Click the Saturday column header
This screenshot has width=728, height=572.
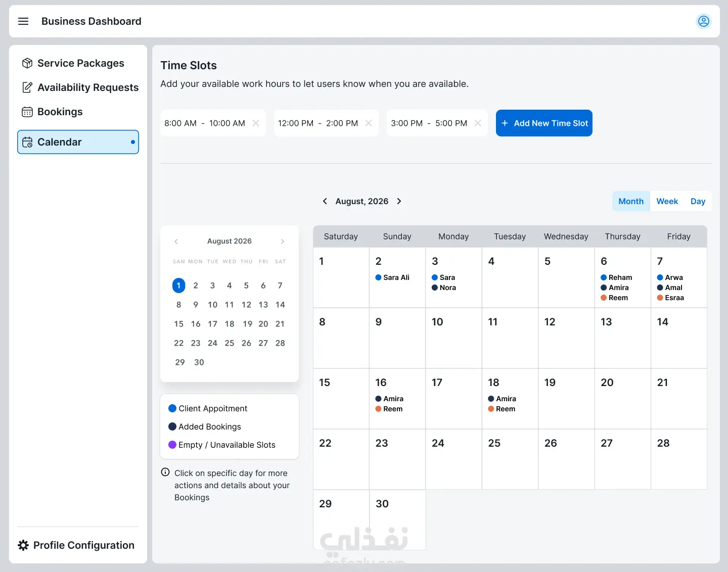coord(341,236)
